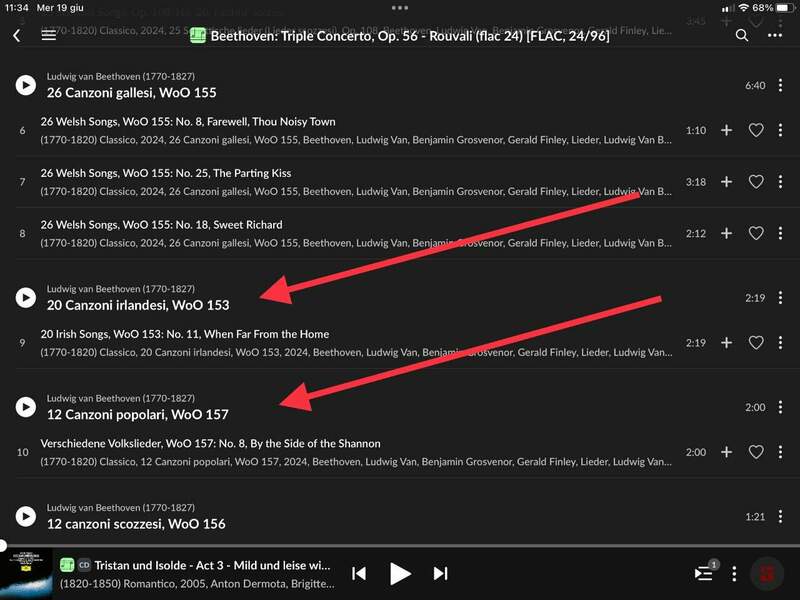Tap the now playing album artwork
This screenshot has width=800, height=600.
point(26,573)
